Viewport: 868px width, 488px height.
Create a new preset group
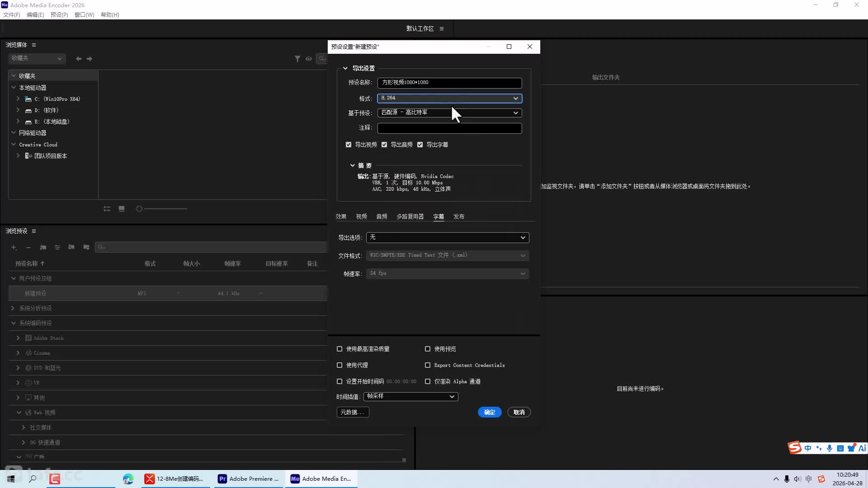point(43,247)
